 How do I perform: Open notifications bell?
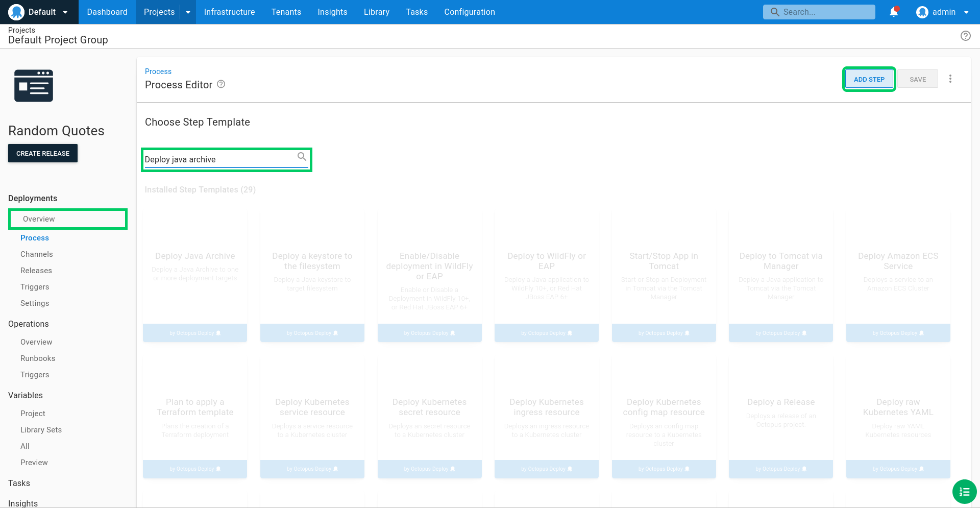point(894,12)
